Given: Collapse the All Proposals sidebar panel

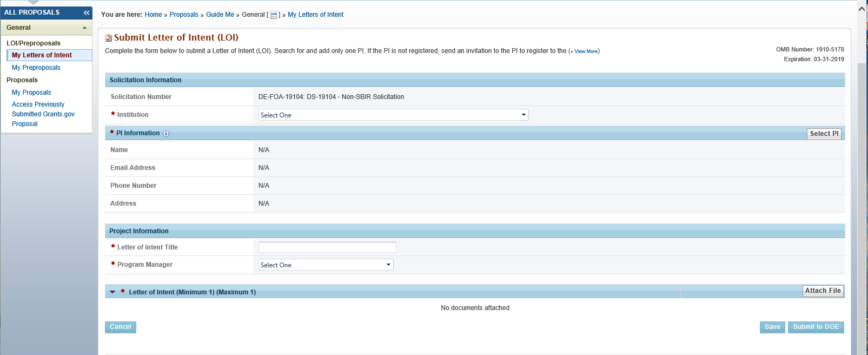Looking at the screenshot, I should pos(86,12).
